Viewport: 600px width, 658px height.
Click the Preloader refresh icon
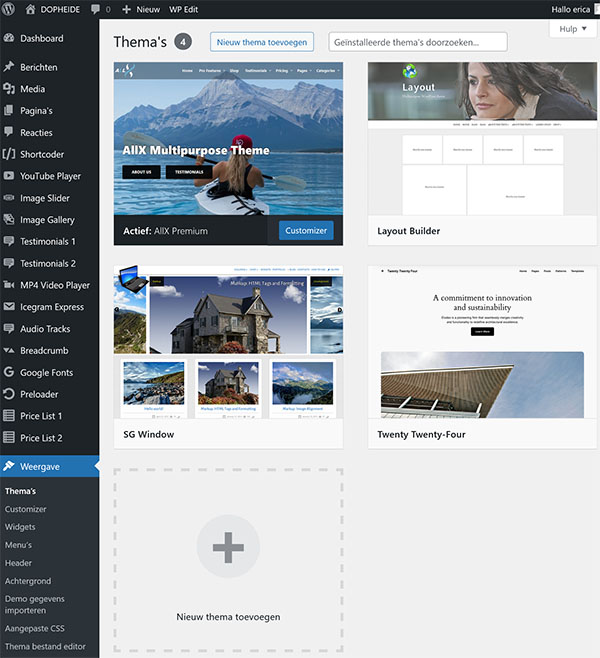[9, 394]
